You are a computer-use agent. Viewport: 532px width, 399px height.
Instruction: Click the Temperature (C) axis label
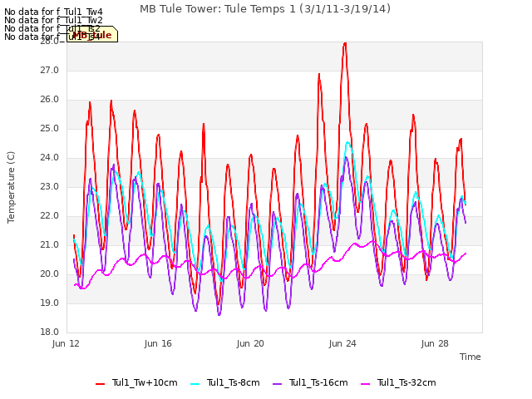point(11,187)
